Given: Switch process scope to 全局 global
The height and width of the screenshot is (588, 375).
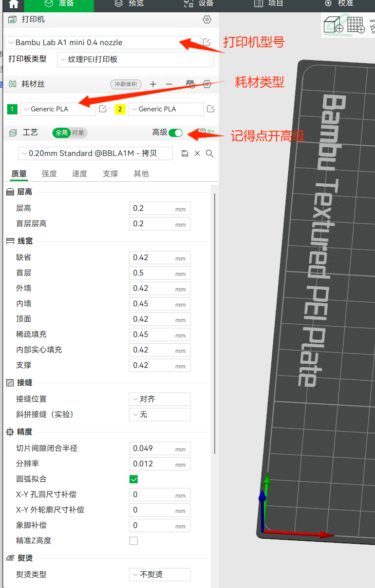Looking at the screenshot, I should click(62, 133).
